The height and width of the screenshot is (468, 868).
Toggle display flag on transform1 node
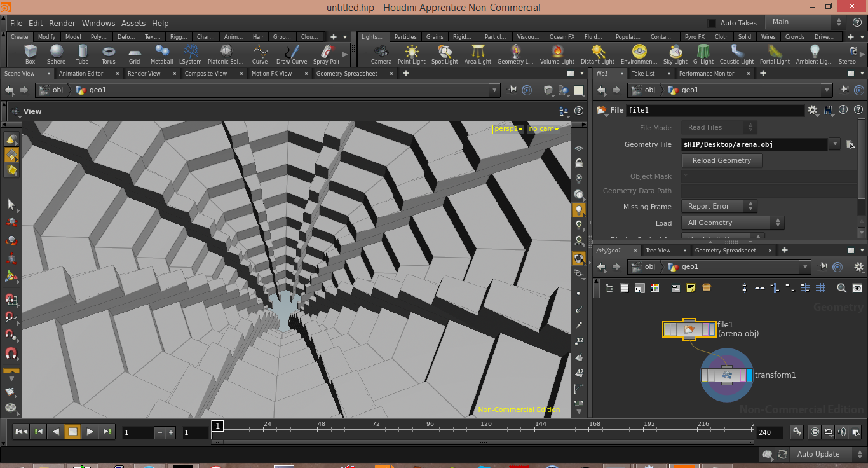pyautogui.click(x=749, y=375)
